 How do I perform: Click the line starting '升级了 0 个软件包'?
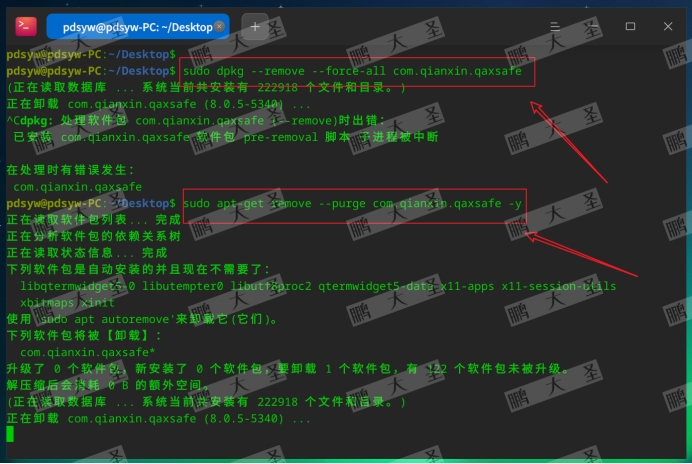click(x=288, y=369)
